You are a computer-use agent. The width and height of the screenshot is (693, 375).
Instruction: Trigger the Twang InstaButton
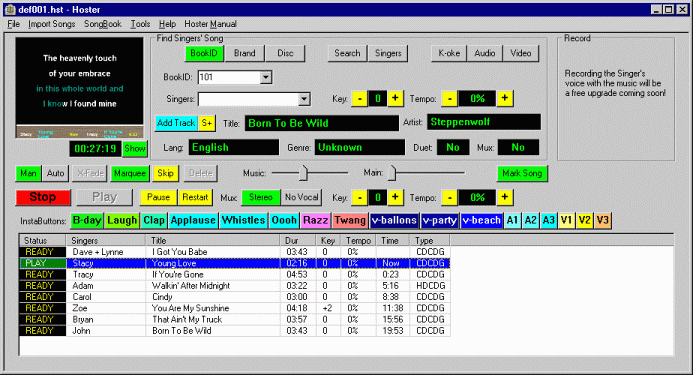[350, 221]
